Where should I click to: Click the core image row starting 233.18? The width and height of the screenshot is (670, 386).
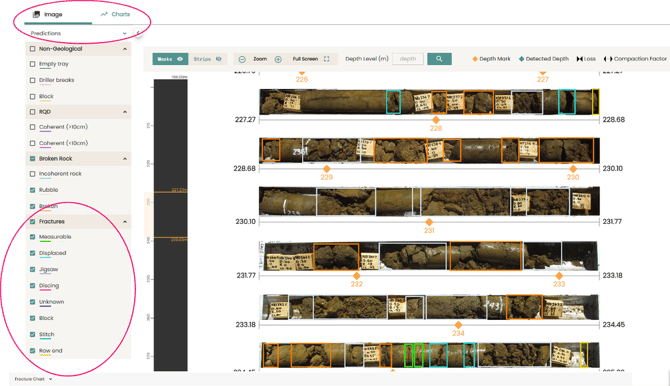coord(429,307)
